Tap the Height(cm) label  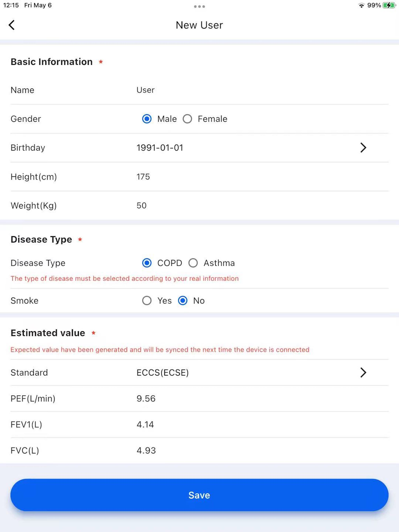(34, 177)
